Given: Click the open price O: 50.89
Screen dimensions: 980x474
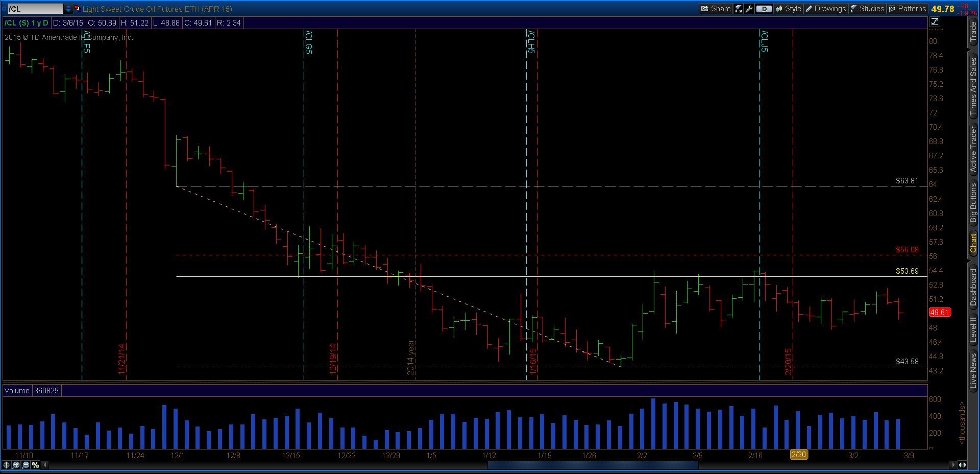Looking at the screenshot, I should tap(102, 23).
